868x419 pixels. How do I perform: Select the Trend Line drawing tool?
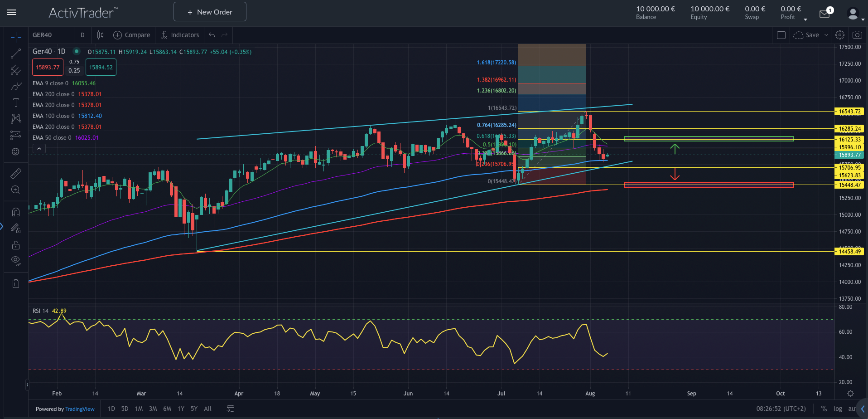coord(16,54)
